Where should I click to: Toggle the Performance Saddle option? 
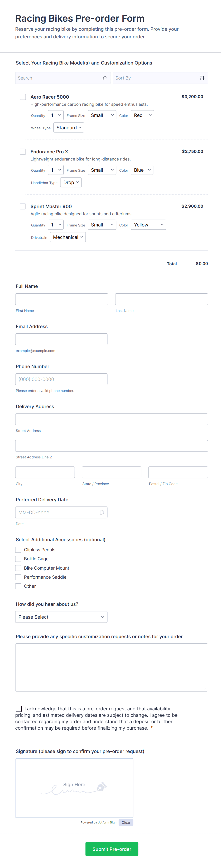[x=18, y=577]
